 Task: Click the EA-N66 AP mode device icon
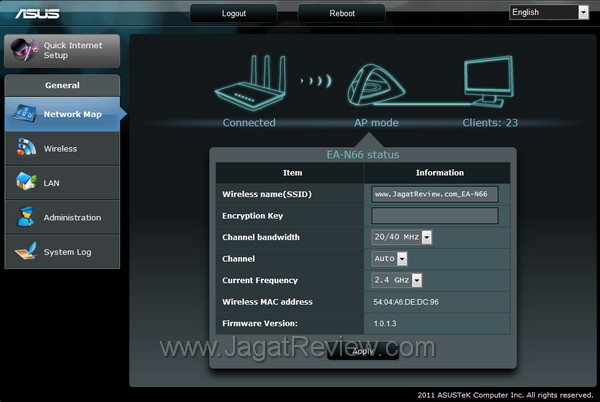point(375,85)
